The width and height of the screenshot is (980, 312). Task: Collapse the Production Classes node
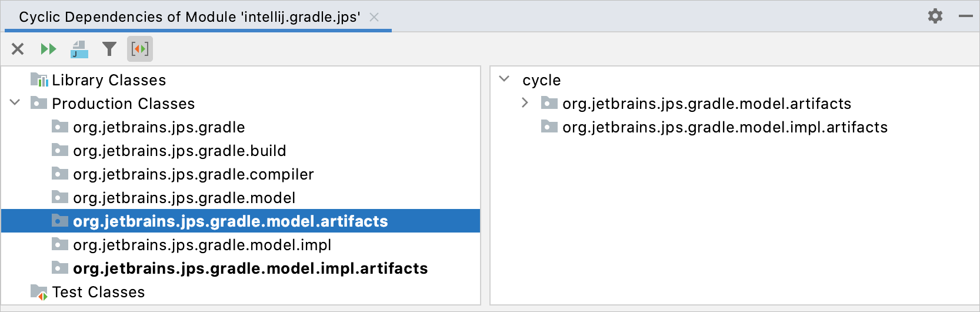click(x=15, y=103)
